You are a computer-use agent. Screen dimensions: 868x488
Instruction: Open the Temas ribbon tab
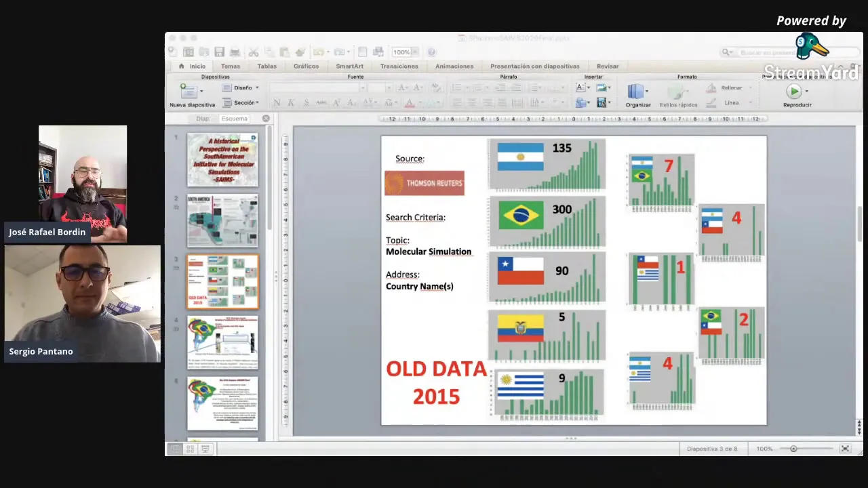pos(231,66)
